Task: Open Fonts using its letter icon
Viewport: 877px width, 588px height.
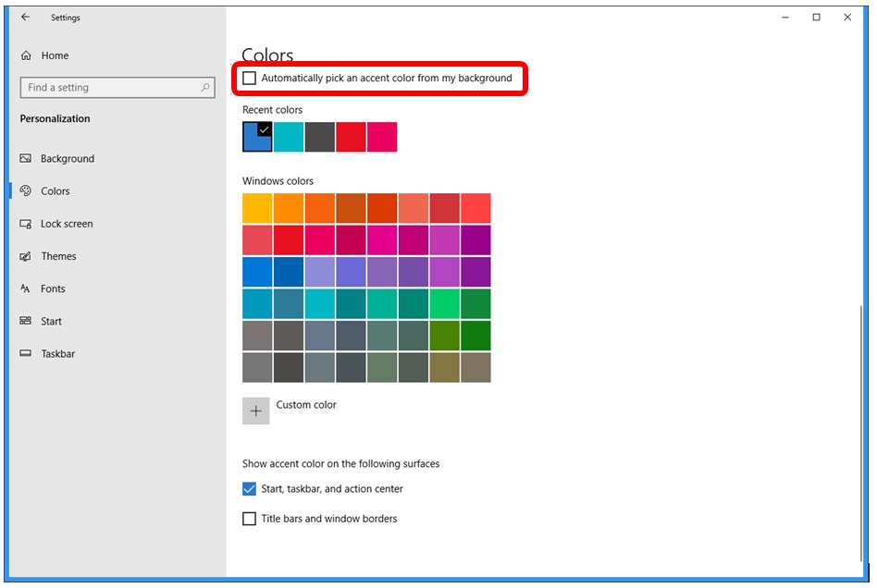Action: 26,288
